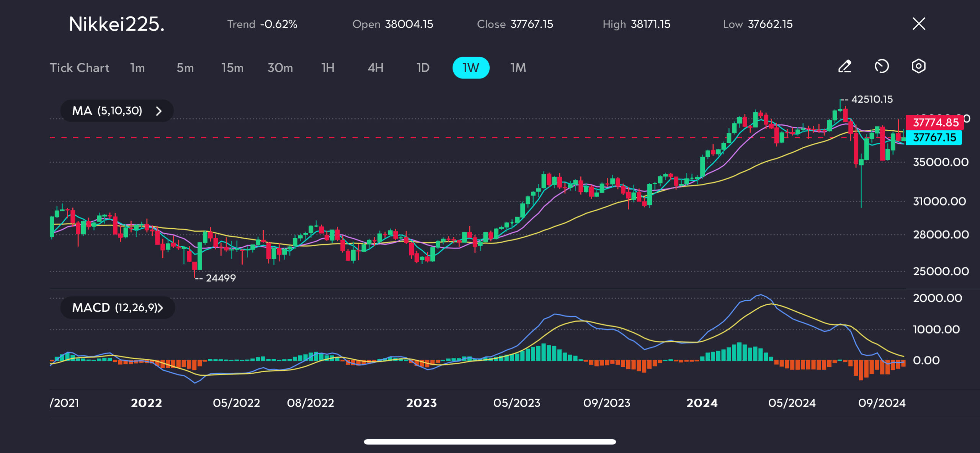980x453 pixels.
Task: Click the 42510.15 high marker label
Action: [x=872, y=99]
